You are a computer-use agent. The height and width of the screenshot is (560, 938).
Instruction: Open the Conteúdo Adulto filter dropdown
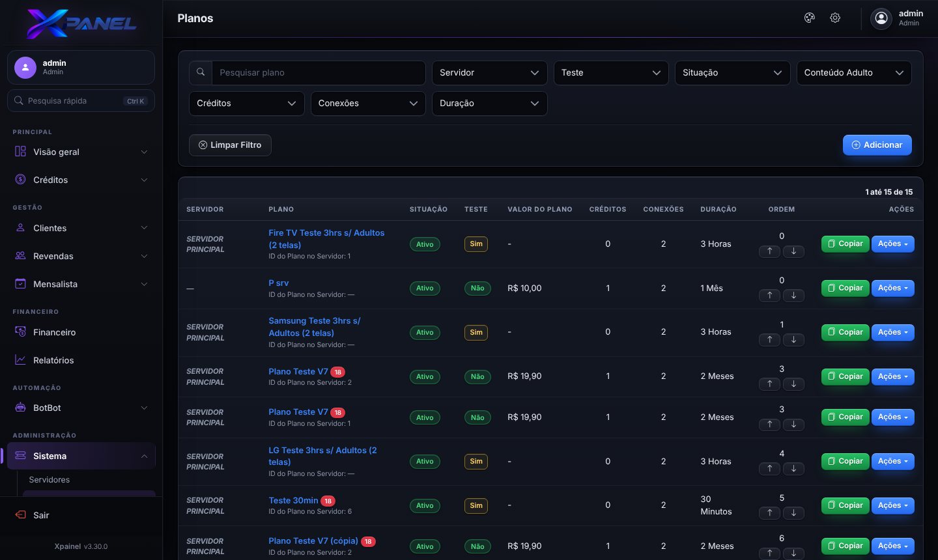[854, 73]
